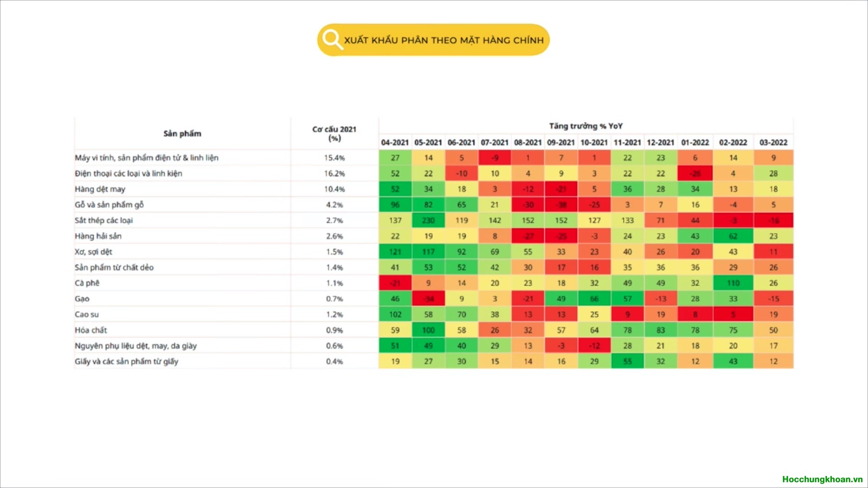Select the 03-2022 month column header
This screenshot has height=488, width=868.
pos(773,142)
